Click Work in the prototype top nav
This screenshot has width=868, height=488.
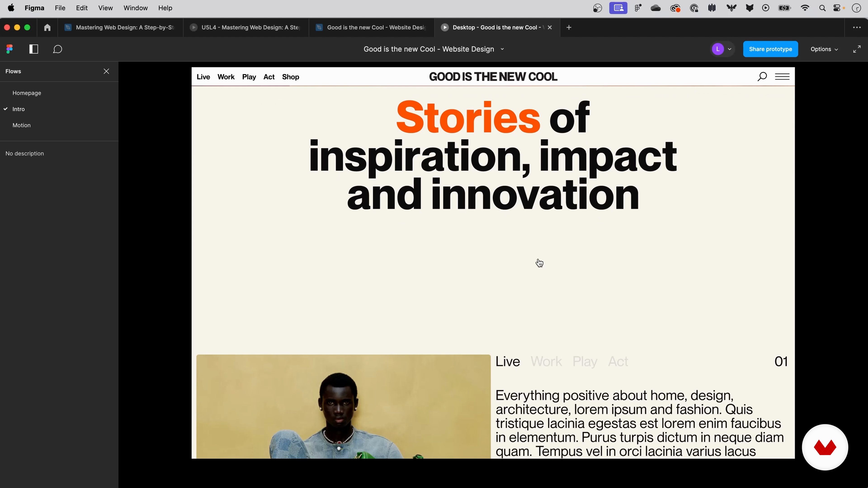pyautogui.click(x=226, y=77)
